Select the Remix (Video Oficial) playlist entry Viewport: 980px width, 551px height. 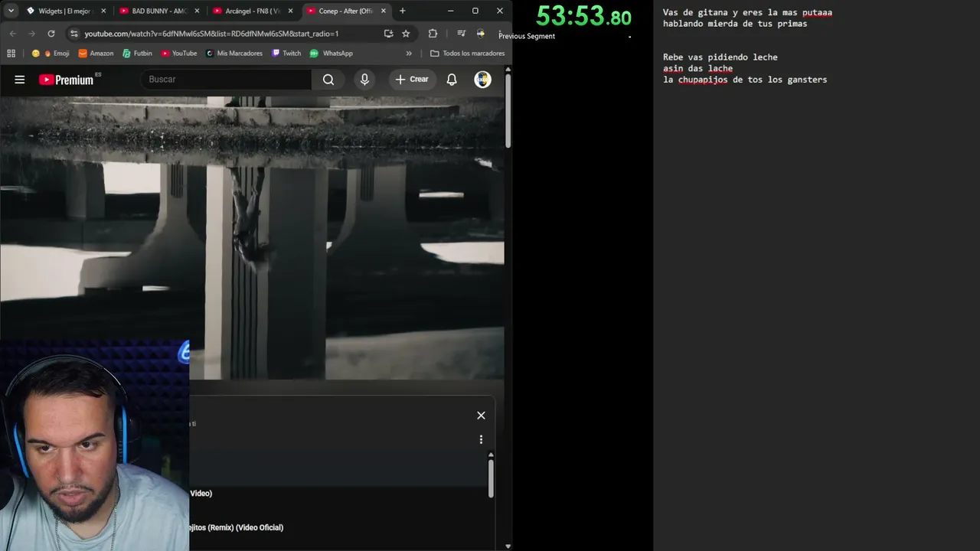pyautogui.click(x=237, y=528)
